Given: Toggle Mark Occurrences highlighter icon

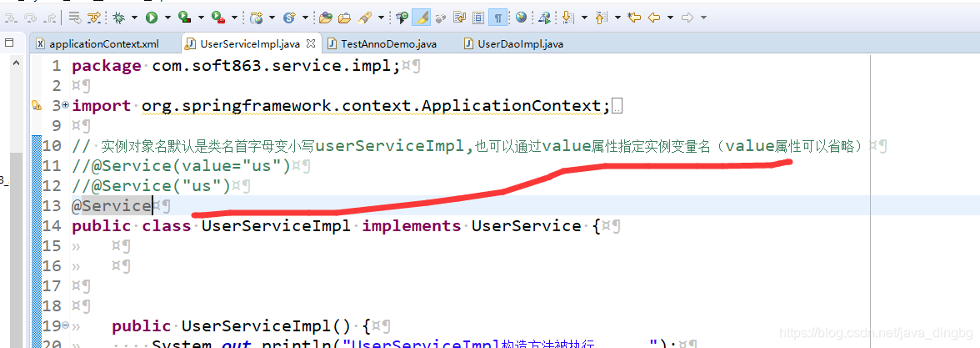Looking at the screenshot, I should tap(421, 18).
